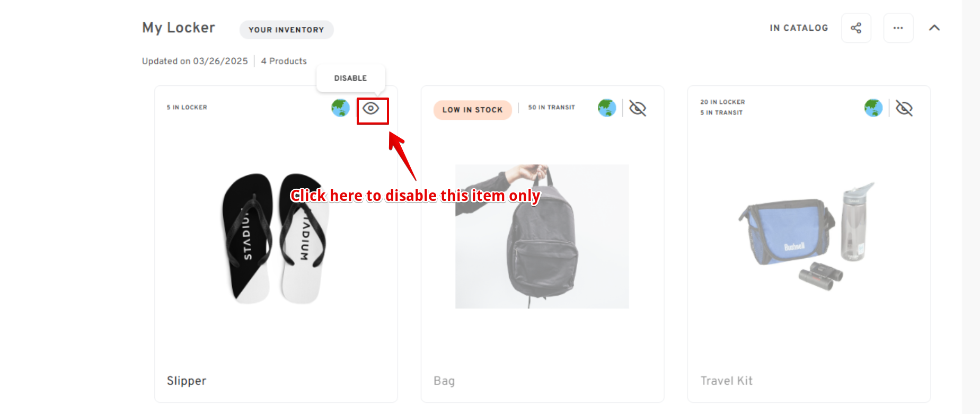Click the Low In Stock badge on the Bag card
This screenshot has height=414, width=980.
(x=472, y=110)
